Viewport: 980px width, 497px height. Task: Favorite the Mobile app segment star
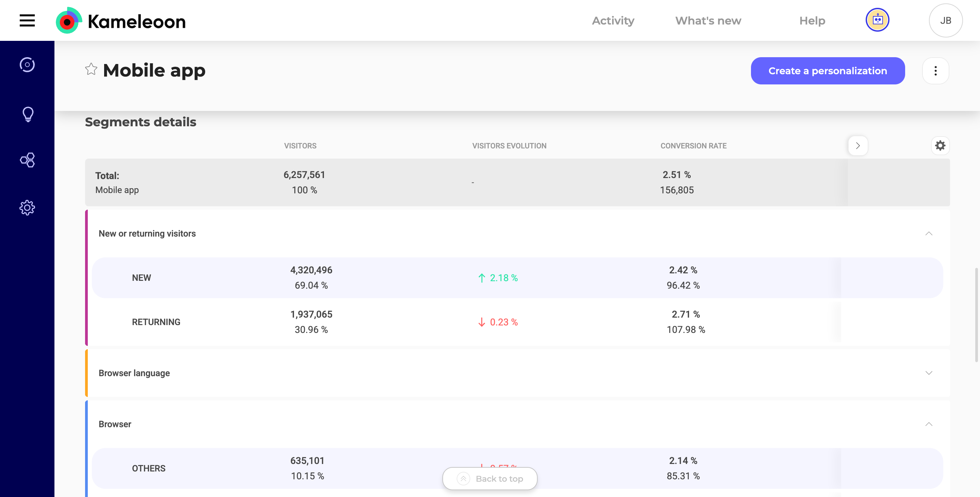click(91, 69)
